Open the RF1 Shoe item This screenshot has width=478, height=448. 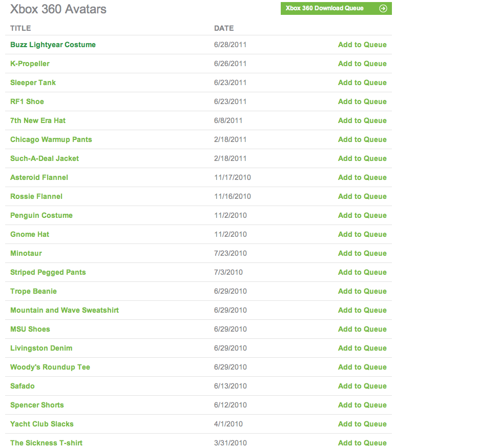point(27,101)
